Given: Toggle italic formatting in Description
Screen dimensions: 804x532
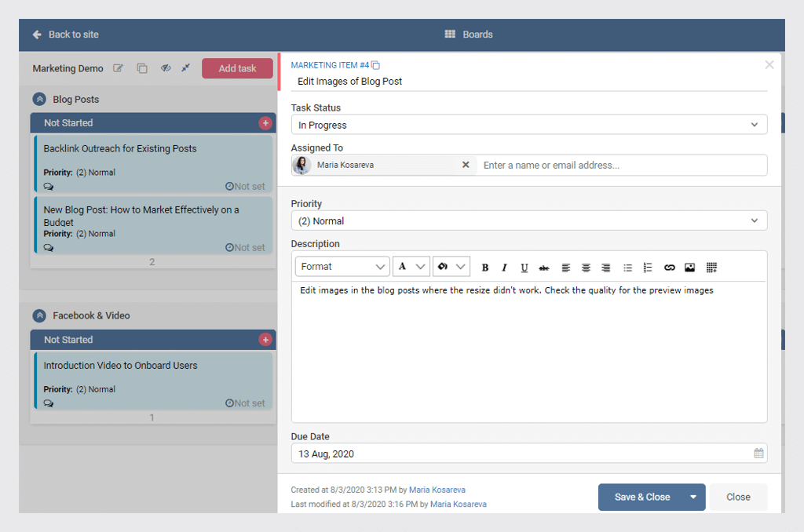Looking at the screenshot, I should click(x=505, y=267).
